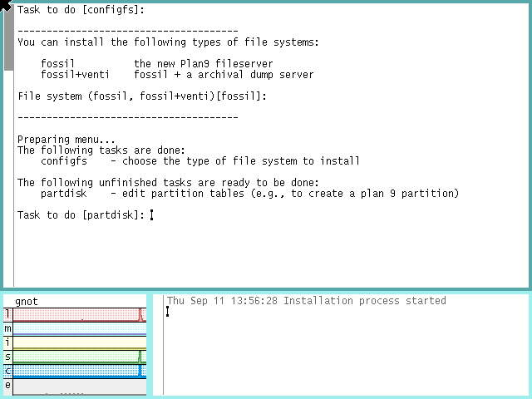Select the 'i' interrupts label in stats
This screenshot has height=399, width=532.
pos(7,342)
